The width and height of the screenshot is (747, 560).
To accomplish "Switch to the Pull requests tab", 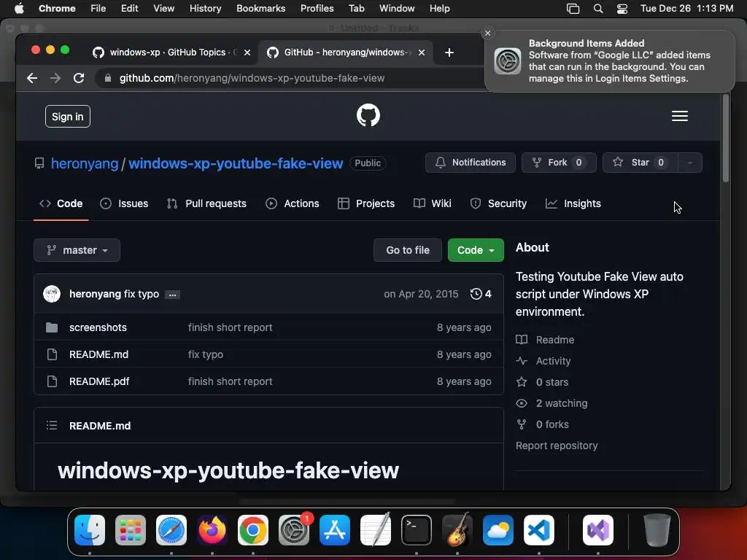I will click(206, 203).
